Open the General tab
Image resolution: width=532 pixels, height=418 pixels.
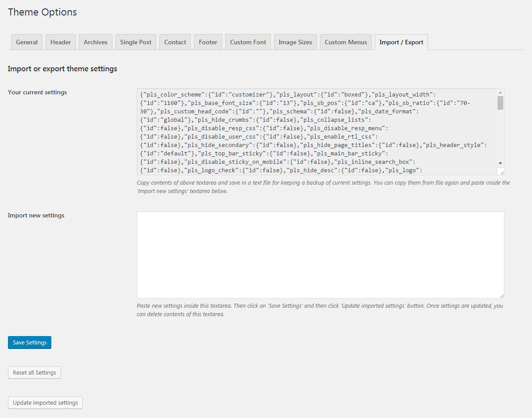coord(27,42)
